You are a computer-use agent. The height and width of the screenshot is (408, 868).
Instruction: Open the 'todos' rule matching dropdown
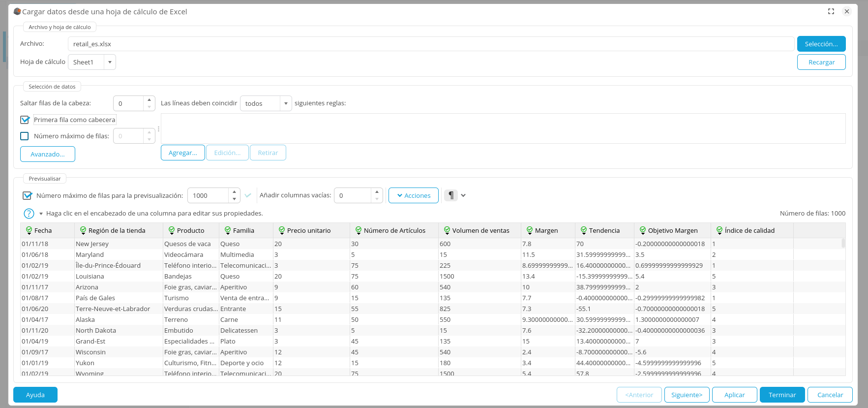tap(286, 103)
